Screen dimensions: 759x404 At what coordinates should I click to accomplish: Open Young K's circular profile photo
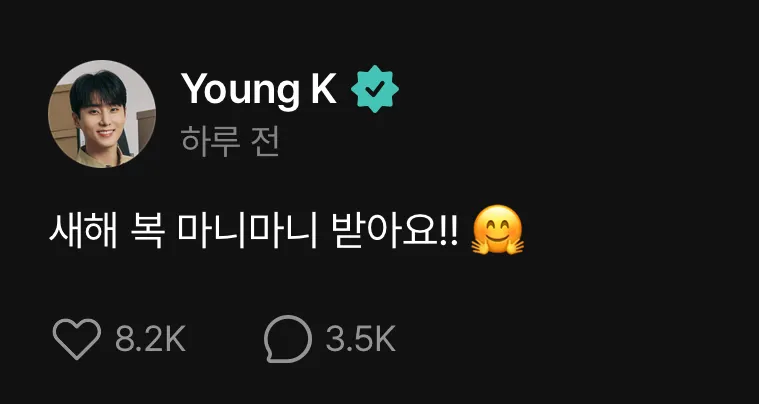[102, 114]
